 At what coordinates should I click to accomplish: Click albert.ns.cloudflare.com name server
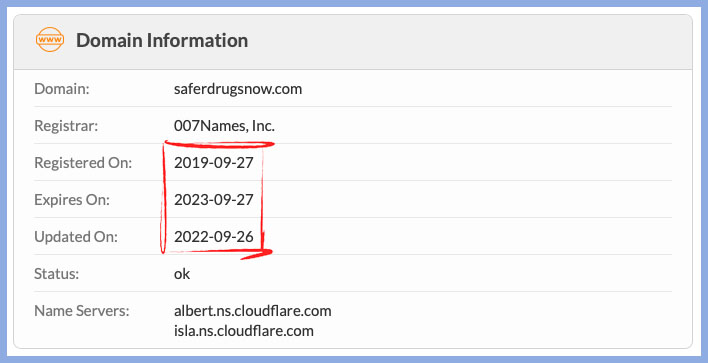[x=252, y=311]
